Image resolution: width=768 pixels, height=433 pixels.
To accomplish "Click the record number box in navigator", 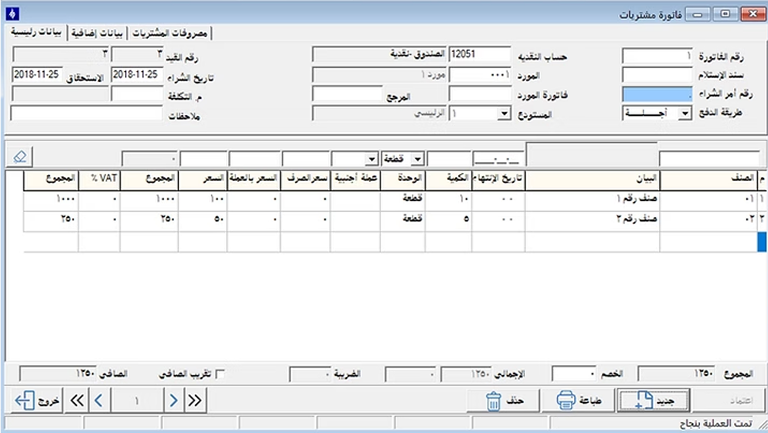I will click(137, 401).
